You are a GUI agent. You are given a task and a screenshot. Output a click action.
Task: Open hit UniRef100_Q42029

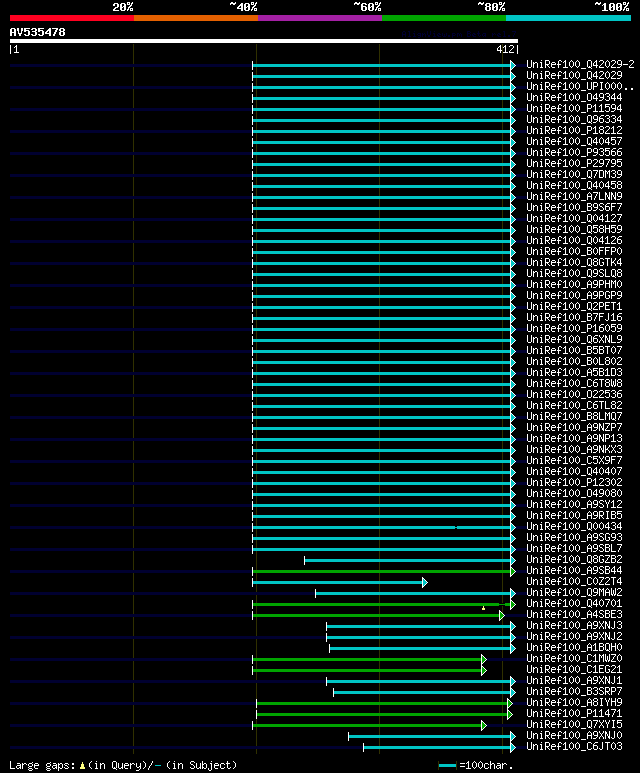574,75
